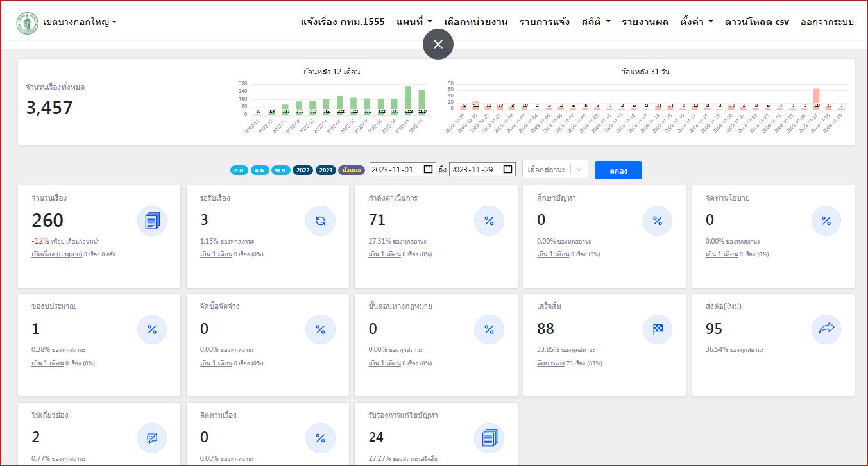The width and height of the screenshot is (868, 466).
Task: Click the tallest green bar in 12-month chart
Action: (408, 100)
